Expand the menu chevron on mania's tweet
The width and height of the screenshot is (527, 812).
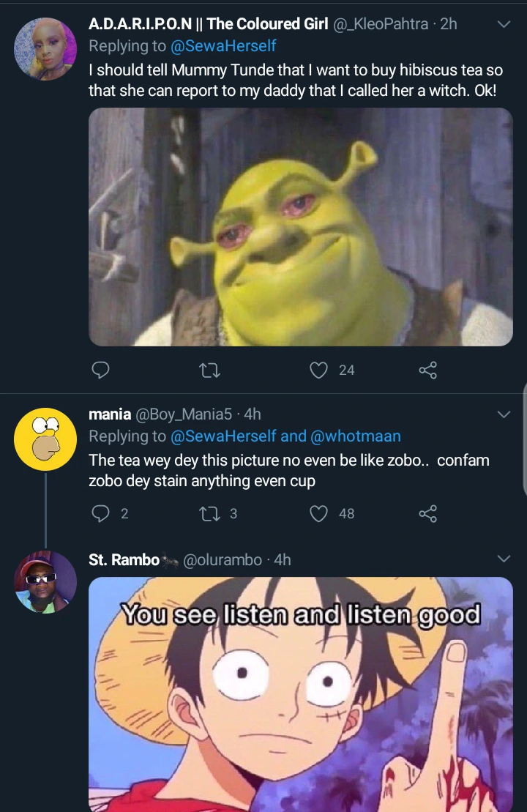504,414
